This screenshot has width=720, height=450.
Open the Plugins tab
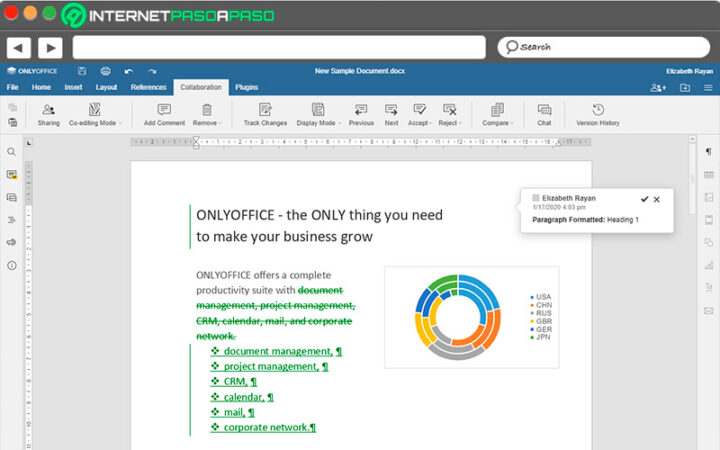[246, 87]
